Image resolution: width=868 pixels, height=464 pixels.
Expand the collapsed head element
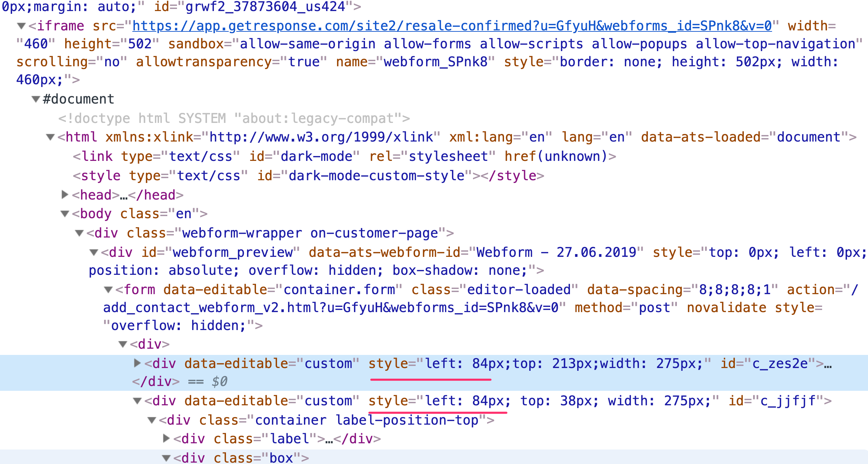coord(65,195)
